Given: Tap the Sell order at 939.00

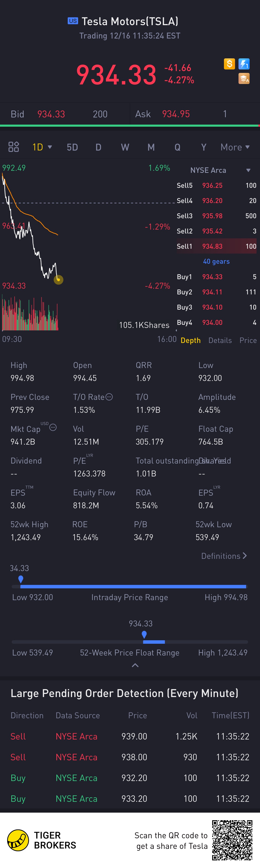Looking at the screenshot, I should tap(130, 736).
